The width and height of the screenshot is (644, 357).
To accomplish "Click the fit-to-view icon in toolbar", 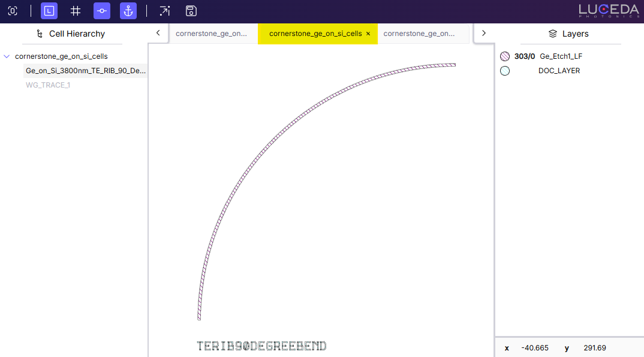I will pyautogui.click(x=13, y=11).
